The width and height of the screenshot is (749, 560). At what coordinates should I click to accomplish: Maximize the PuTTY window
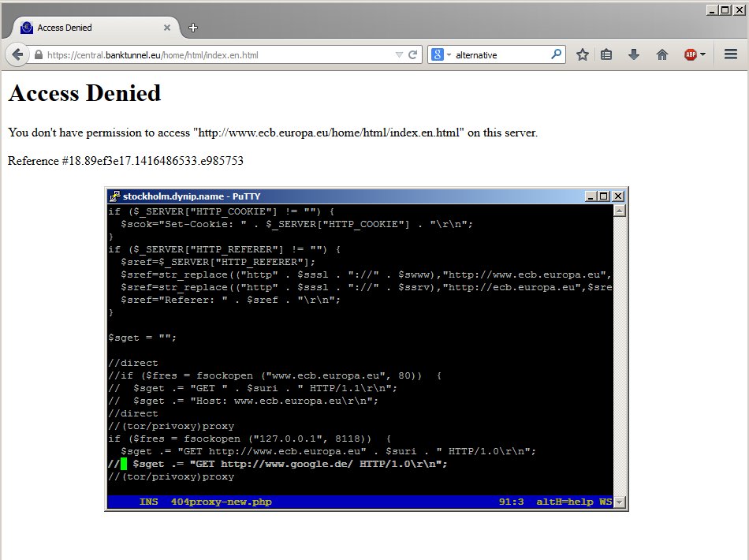coord(604,196)
